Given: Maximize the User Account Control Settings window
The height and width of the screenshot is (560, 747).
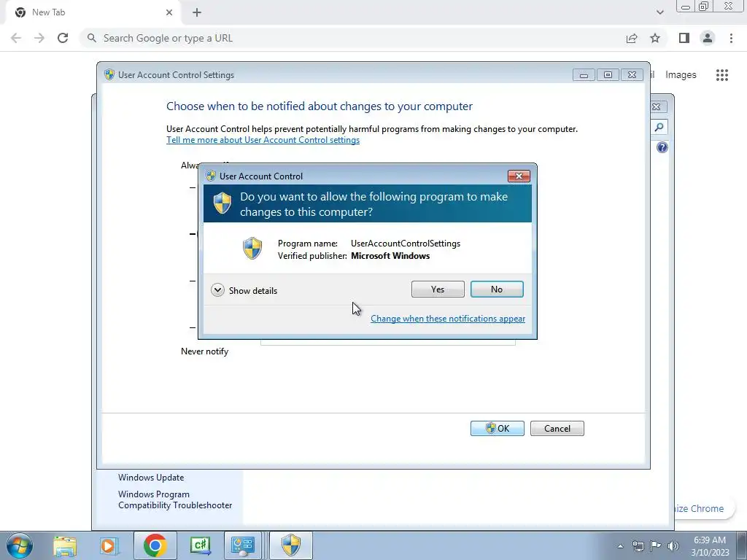Looking at the screenshot, I should pyautogui.click(x=608, y=75).
